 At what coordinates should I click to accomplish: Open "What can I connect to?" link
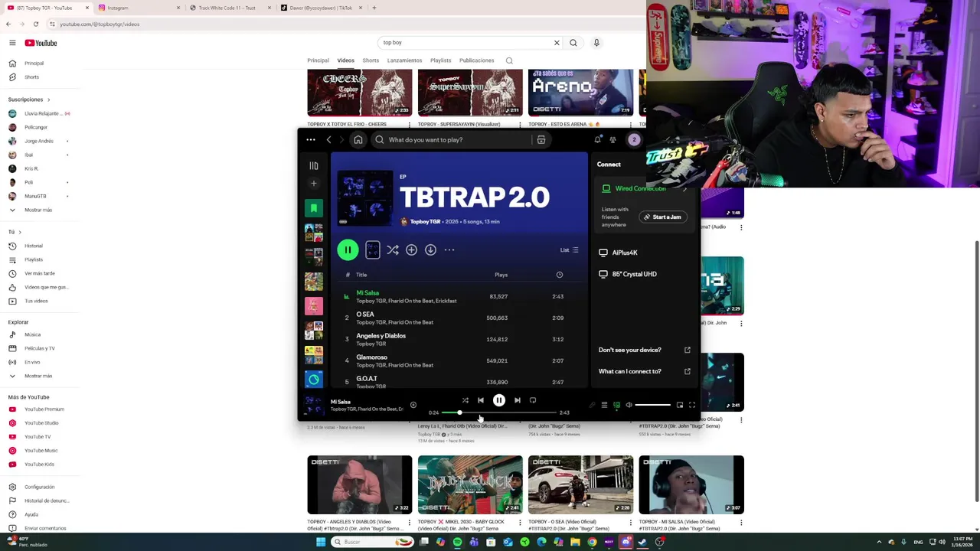(645, 371)
